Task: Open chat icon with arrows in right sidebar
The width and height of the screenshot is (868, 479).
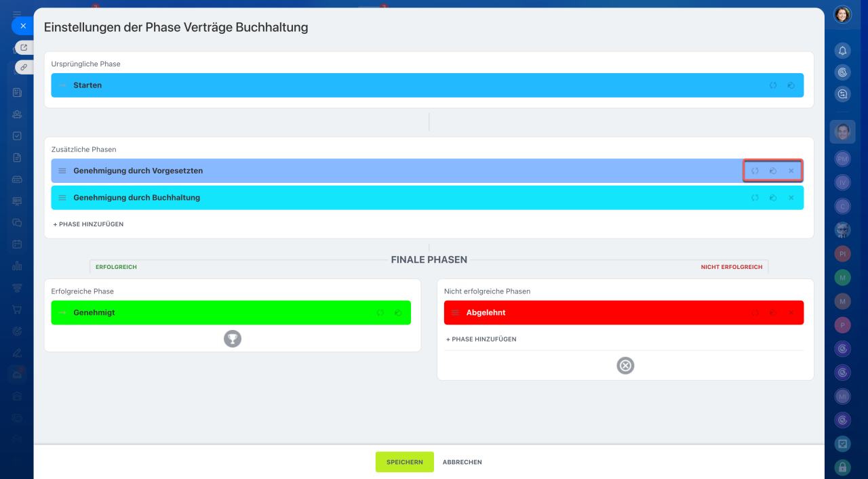Action: pyautogui.click(x=842, y=94)
